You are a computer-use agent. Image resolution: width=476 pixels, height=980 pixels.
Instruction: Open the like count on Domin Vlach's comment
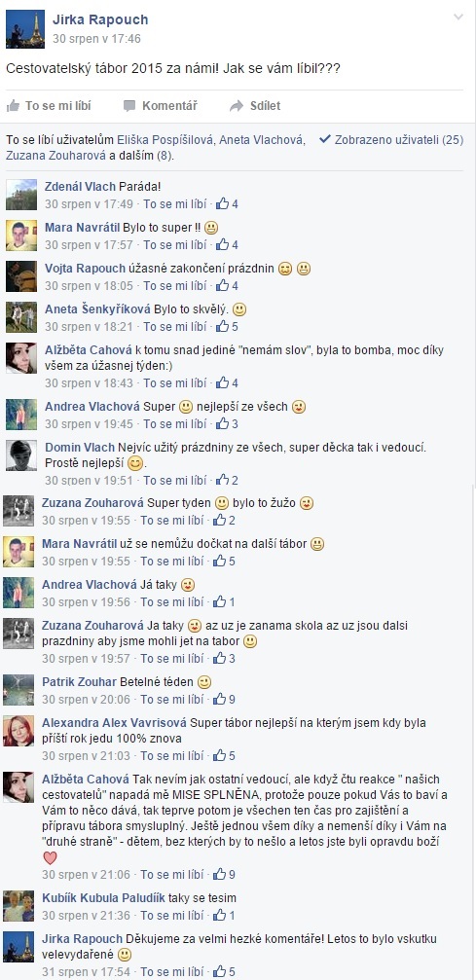(x=227, y=481)
